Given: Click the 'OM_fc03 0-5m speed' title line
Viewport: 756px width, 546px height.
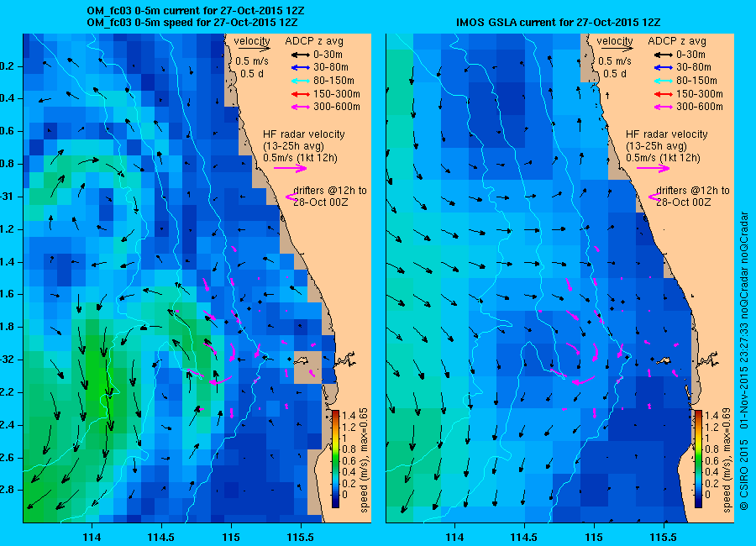Looking at the screenshot, I should pyautogui.click(x=192, y=23).
